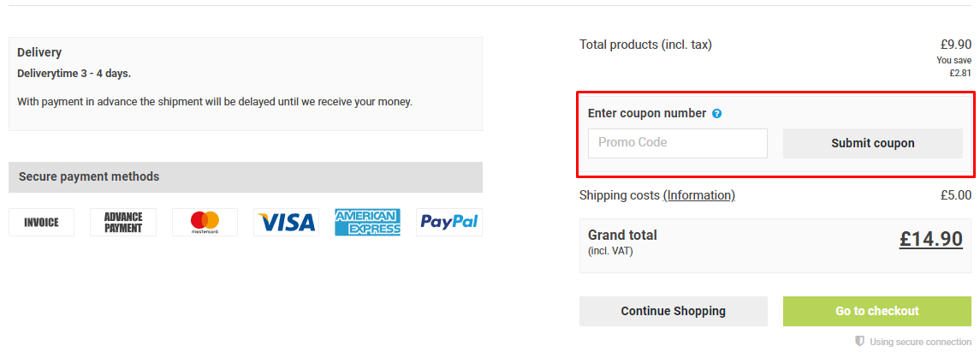The width and height of the screenshot is (980, 364).
Task: Focus the Promo Code input field
Action: [x=678, y=143]
